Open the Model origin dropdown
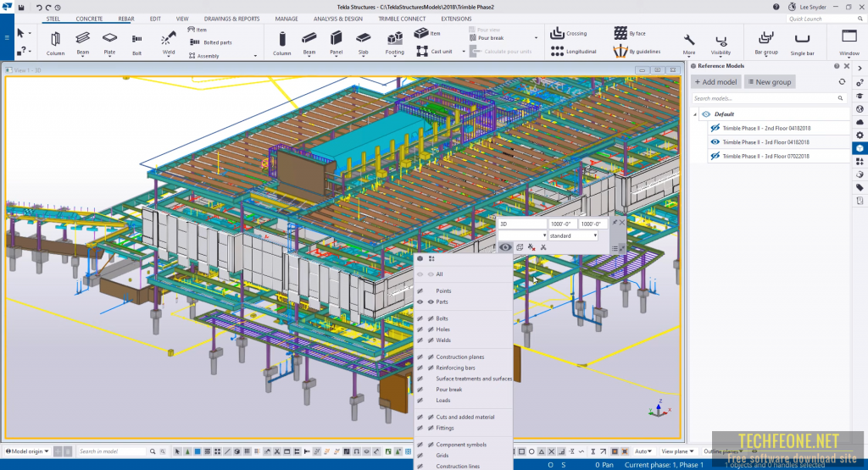The image size is (868, 470). click(x=27, y=451)
